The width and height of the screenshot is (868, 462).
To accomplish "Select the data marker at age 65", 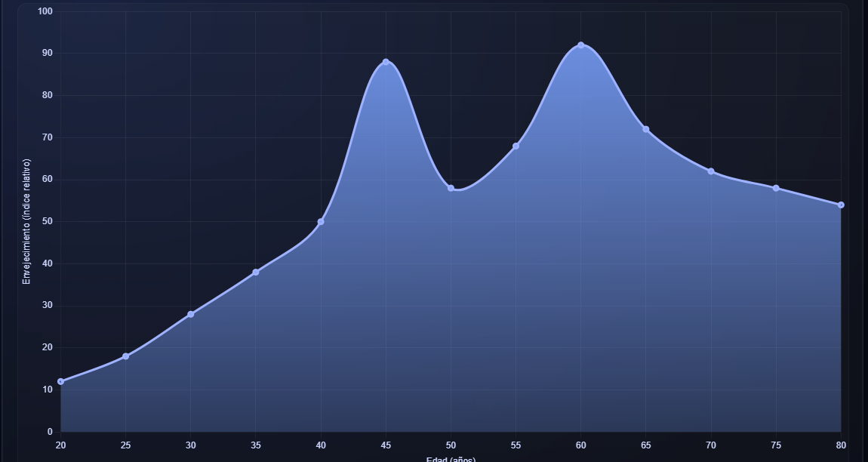I will click(646, 129).
